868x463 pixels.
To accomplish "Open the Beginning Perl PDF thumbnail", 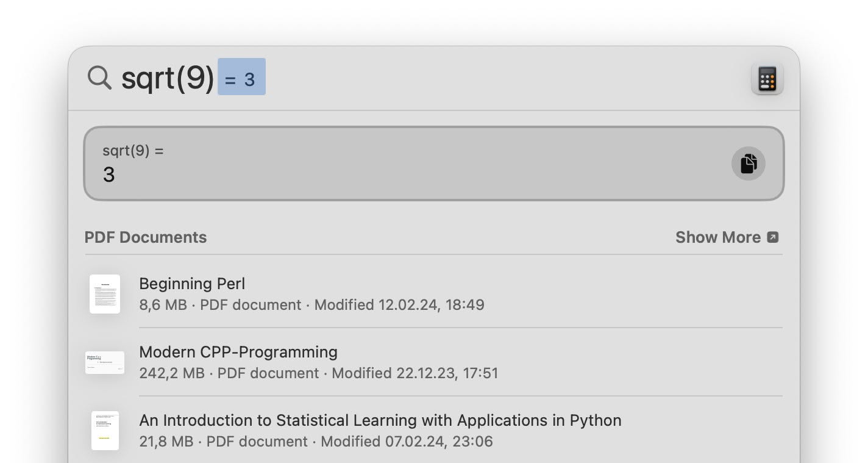I will click(x=105, y=294).
